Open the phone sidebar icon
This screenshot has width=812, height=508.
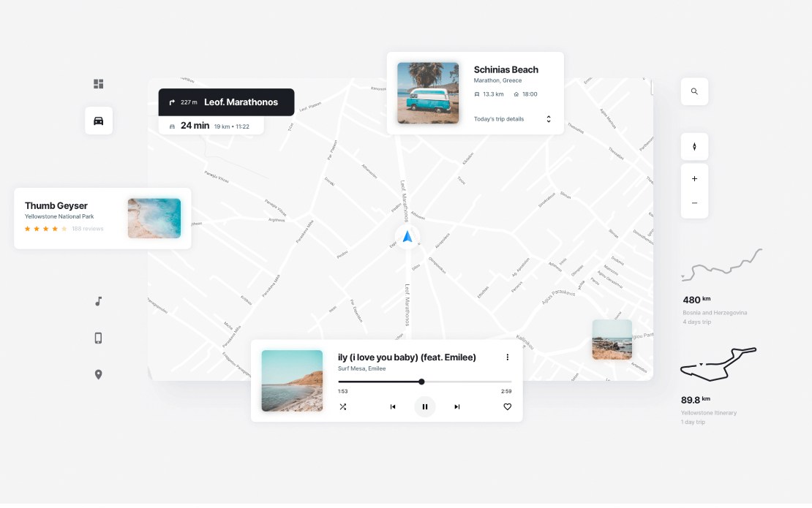pyautogui.click(x=99, y=338)
